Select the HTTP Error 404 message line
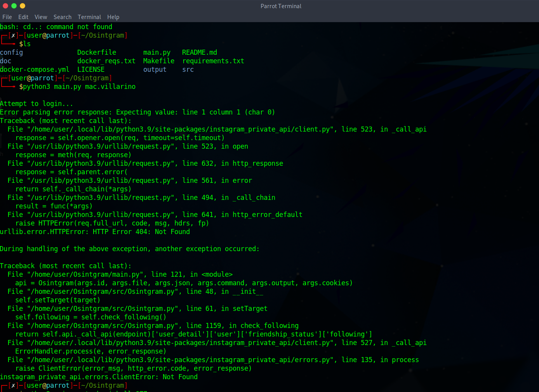Viewport: 539px width, 392px height. (x=95, y=231)
